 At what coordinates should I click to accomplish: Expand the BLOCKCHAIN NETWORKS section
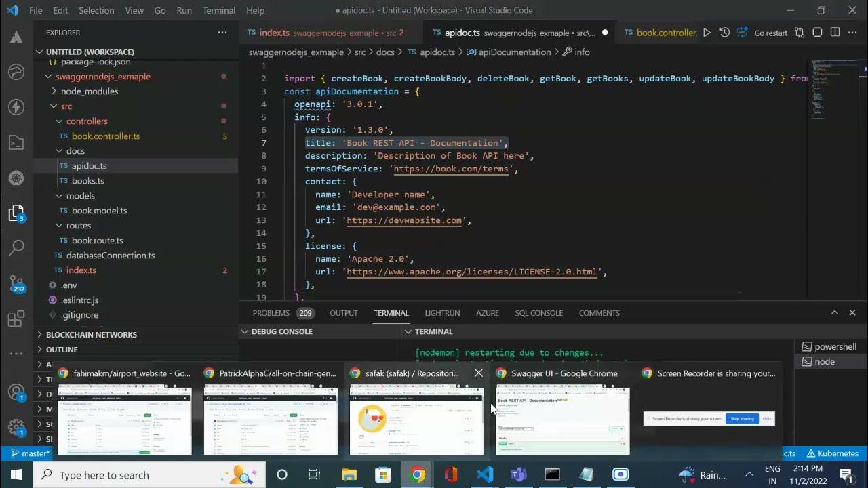click(x=136, y=335)
